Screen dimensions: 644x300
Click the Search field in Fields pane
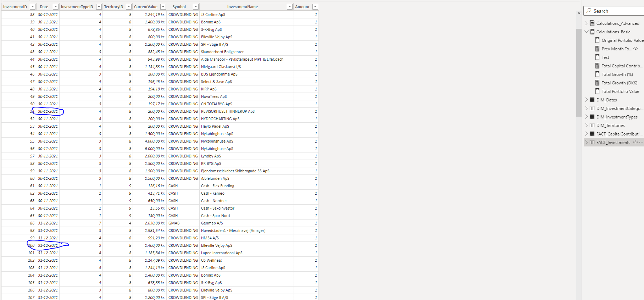tap(614, 11)
